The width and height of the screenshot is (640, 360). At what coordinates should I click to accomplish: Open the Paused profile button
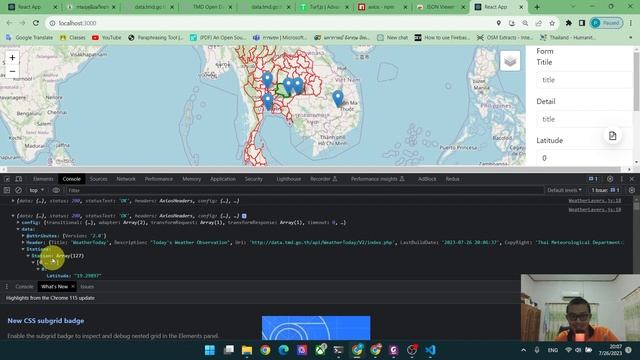pos(607,23)
